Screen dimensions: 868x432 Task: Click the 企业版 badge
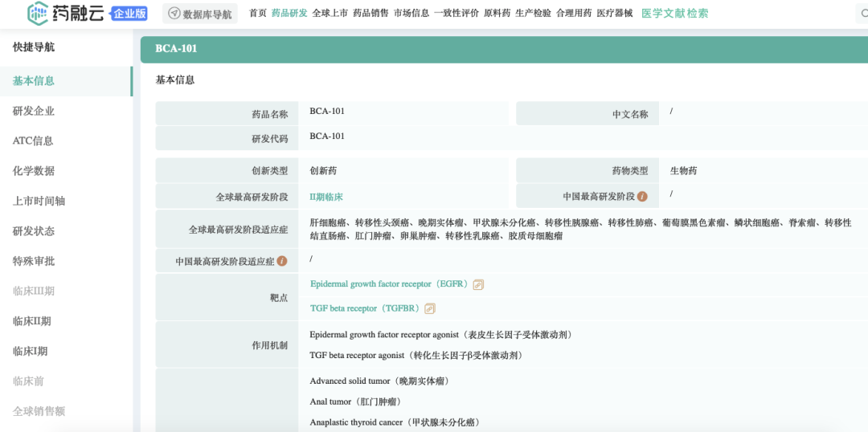click(x=129, y=14)
